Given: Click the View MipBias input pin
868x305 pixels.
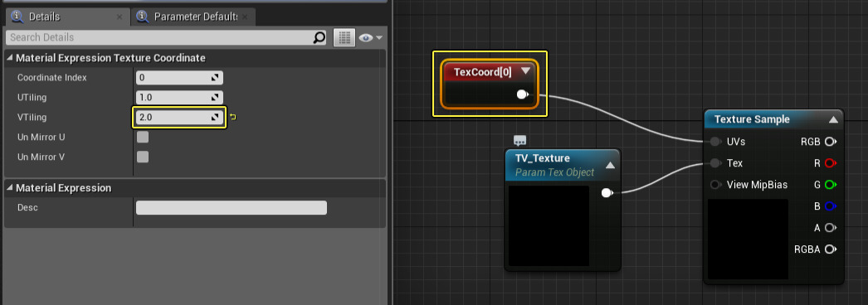Looking at the screenshot, I should (x=715, y=185).
